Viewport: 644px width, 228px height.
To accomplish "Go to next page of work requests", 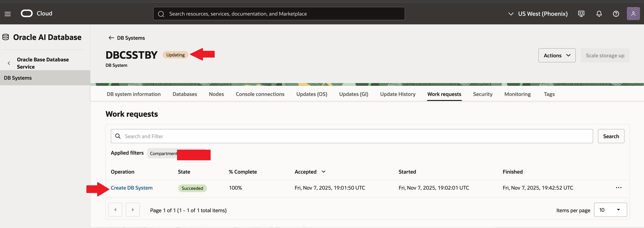I will (133, 210).
